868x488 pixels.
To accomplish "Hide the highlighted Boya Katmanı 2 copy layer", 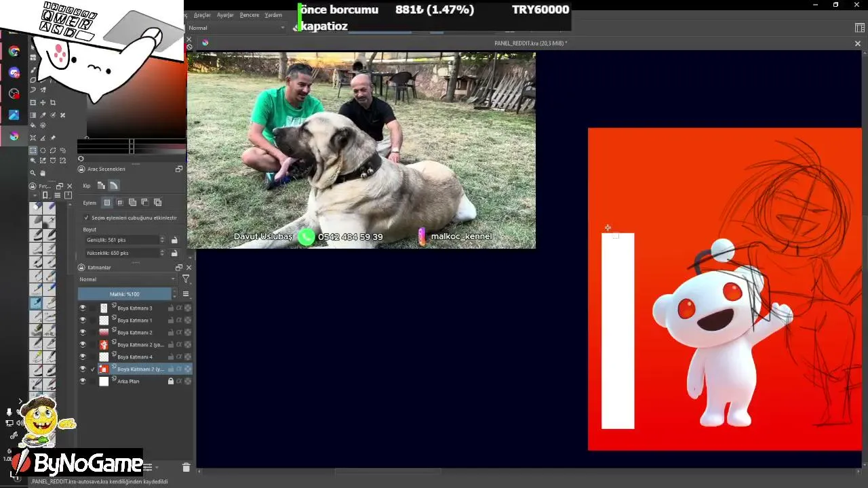I will (83, 369).
